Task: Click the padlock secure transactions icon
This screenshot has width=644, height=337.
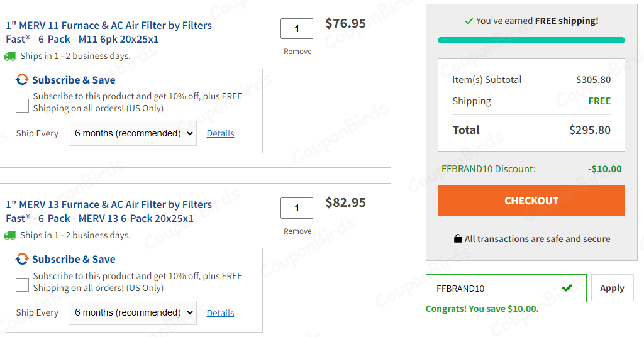Action: (x=458, y=239)
